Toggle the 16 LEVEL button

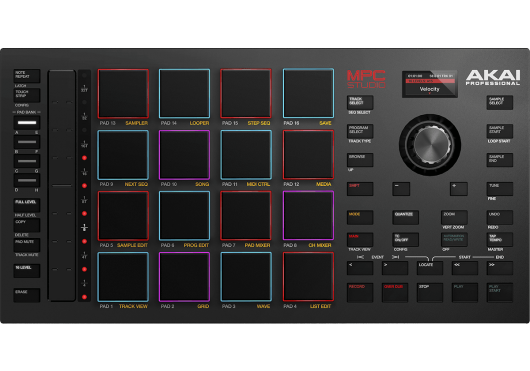tap(27, 271)
